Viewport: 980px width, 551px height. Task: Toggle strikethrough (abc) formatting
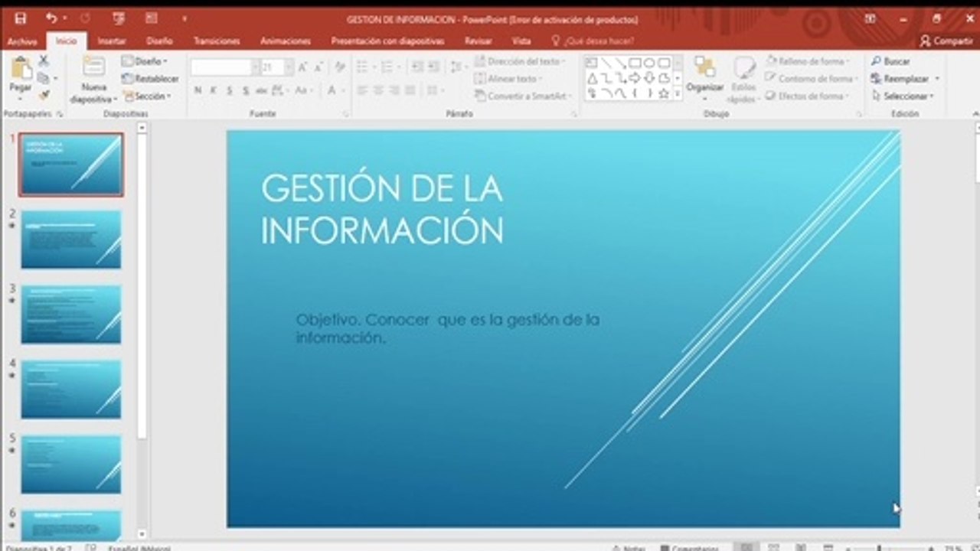pos(262,90)
